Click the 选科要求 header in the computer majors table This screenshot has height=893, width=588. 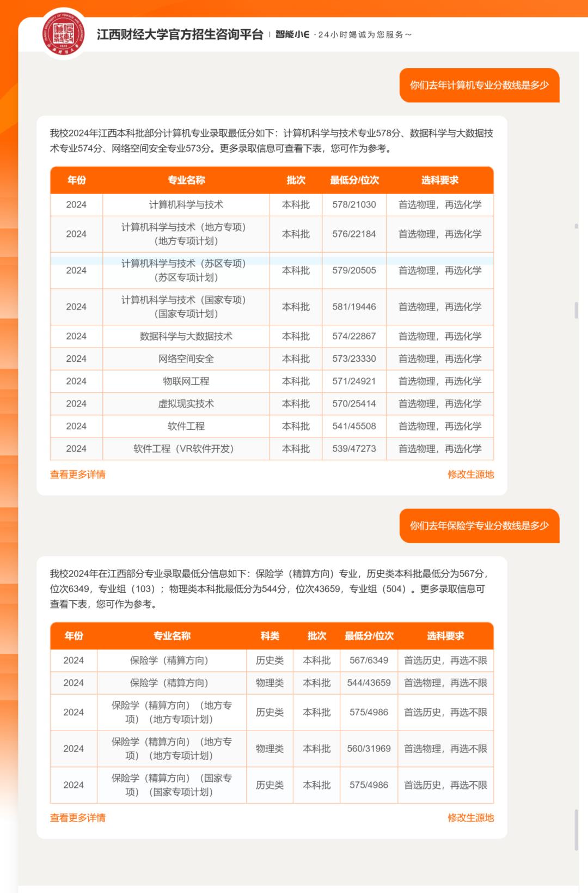pos(440,180)
